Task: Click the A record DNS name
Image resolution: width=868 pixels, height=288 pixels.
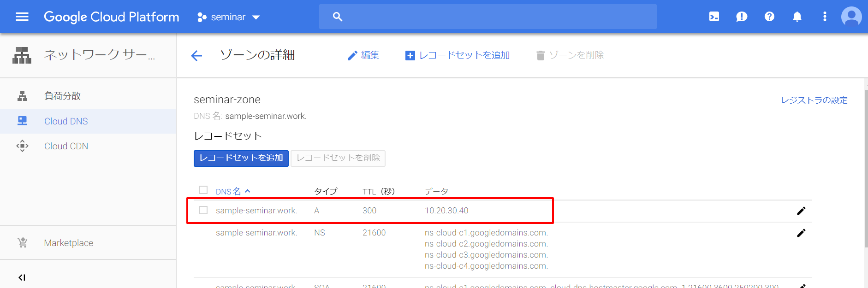Action: coord(256,211)
